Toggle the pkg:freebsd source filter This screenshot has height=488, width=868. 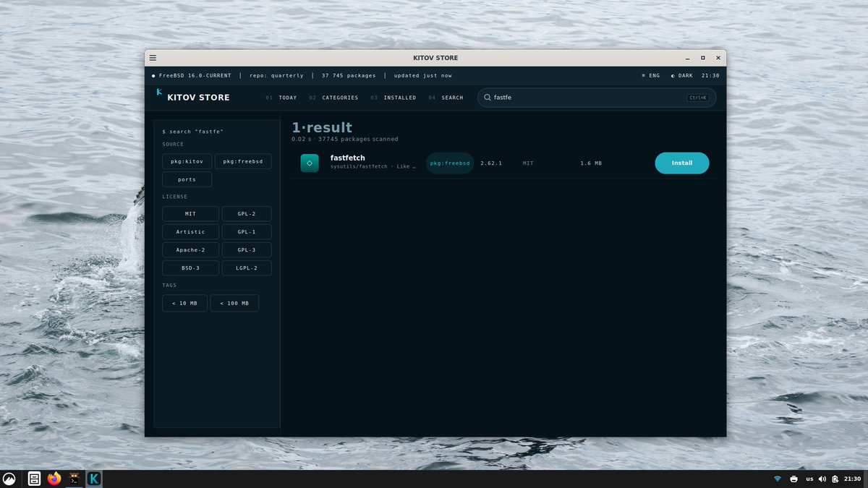pyautogui.click(x=243, y=161)
